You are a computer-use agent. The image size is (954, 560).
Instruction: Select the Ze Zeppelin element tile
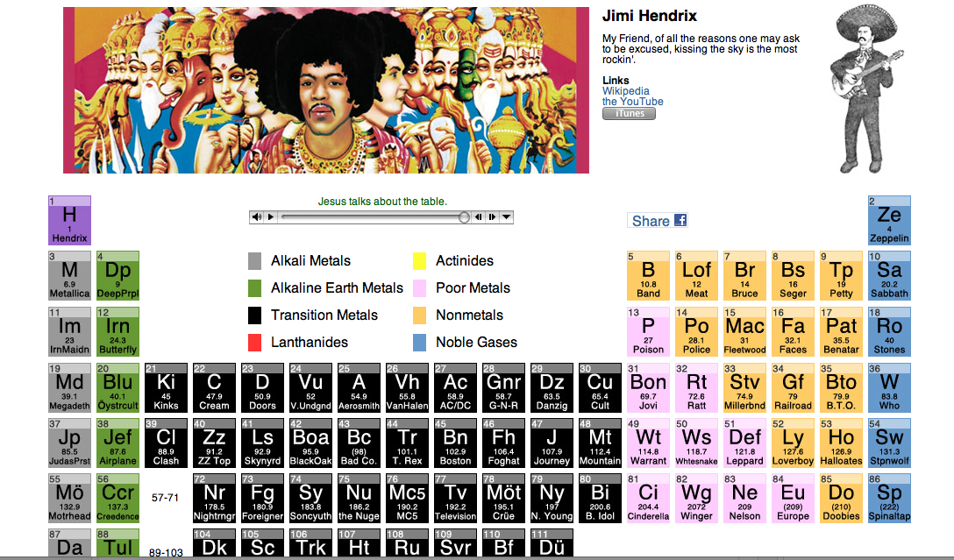click(x=889, y=221)
